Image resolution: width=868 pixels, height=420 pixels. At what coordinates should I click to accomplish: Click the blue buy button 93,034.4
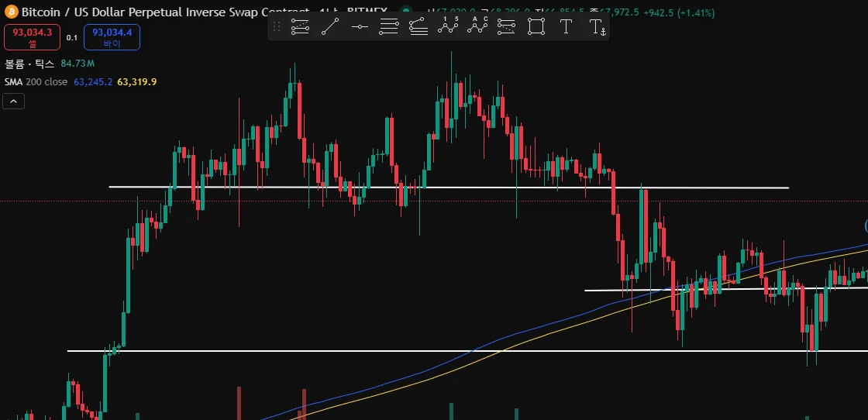[x=112, y=37]
